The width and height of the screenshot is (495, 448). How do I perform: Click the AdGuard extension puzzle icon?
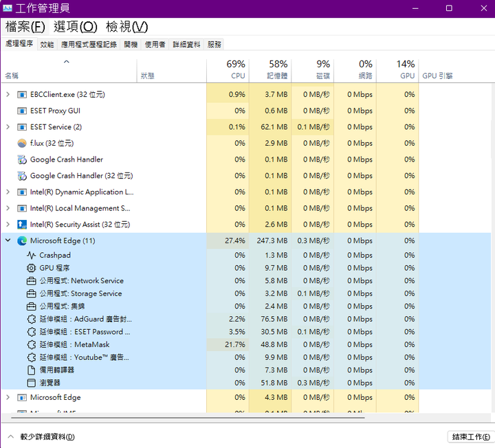[31, 320]
